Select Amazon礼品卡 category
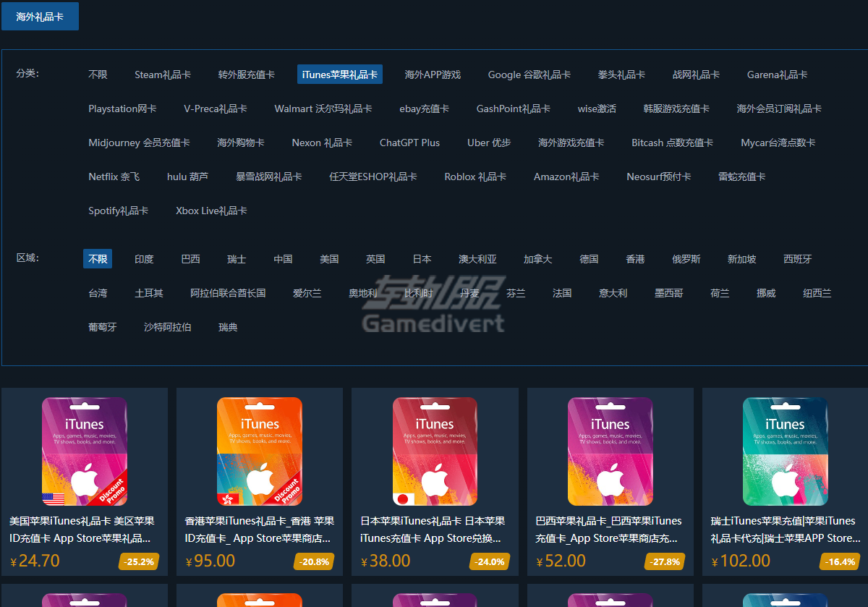The width and height of the screenshot is (868, 607). tap(566, 177)
